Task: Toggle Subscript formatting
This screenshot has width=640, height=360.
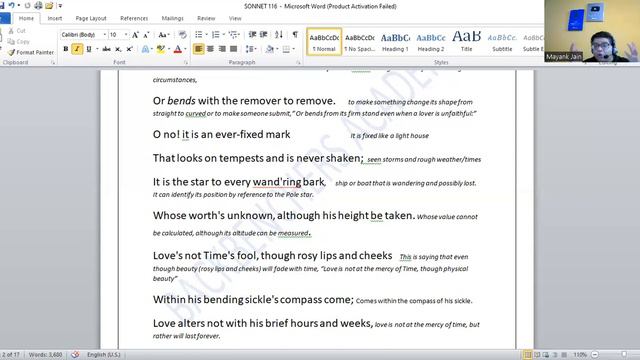Action: coord(118,49)
